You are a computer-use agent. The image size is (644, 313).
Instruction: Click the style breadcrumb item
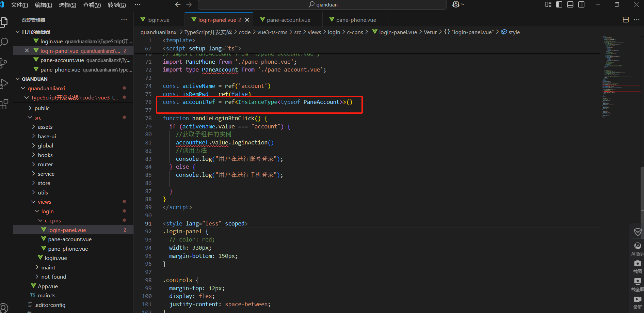click(x=510, y=32)
